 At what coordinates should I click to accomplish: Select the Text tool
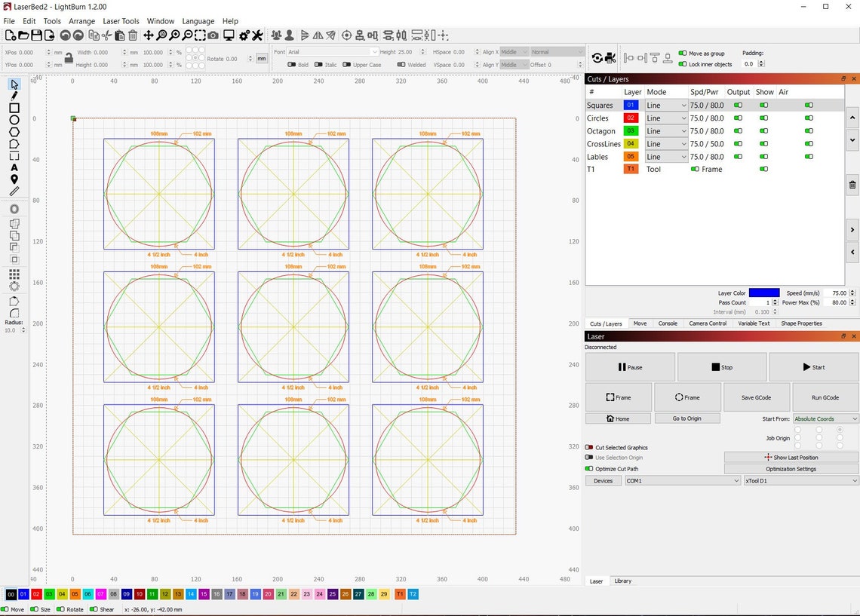coord(14,168)
